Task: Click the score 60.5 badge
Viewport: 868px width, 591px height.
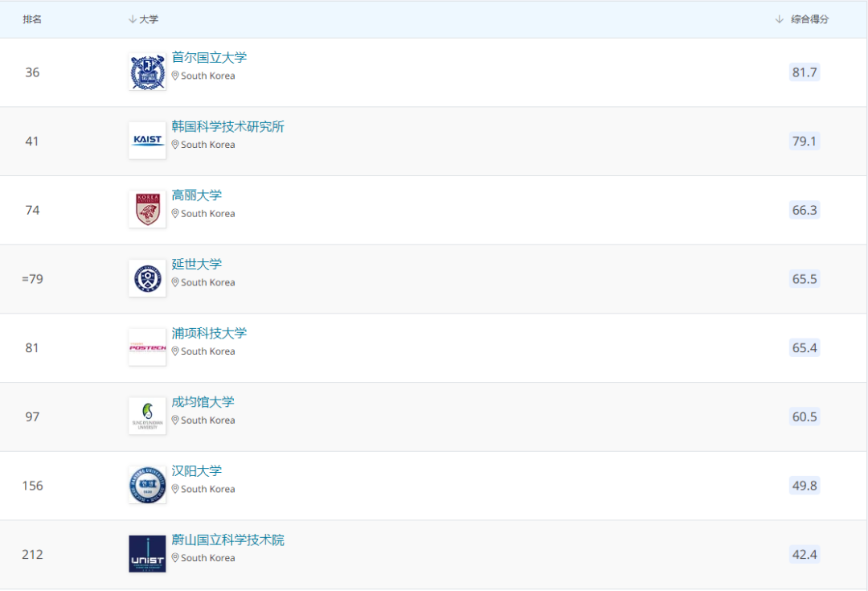Action: click(805, 417)
